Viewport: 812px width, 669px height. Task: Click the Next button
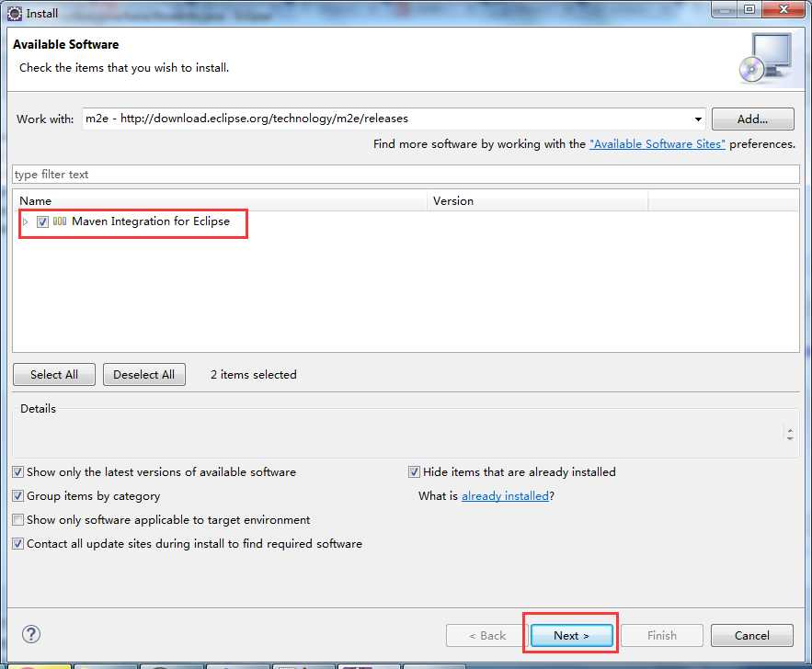571,635
